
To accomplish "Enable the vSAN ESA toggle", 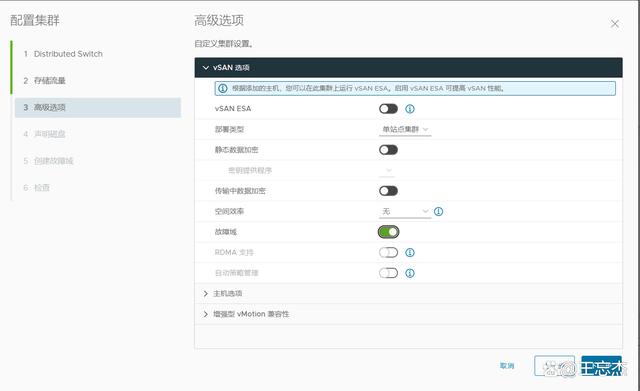I will pyautogui.click(x=388, y=109).
